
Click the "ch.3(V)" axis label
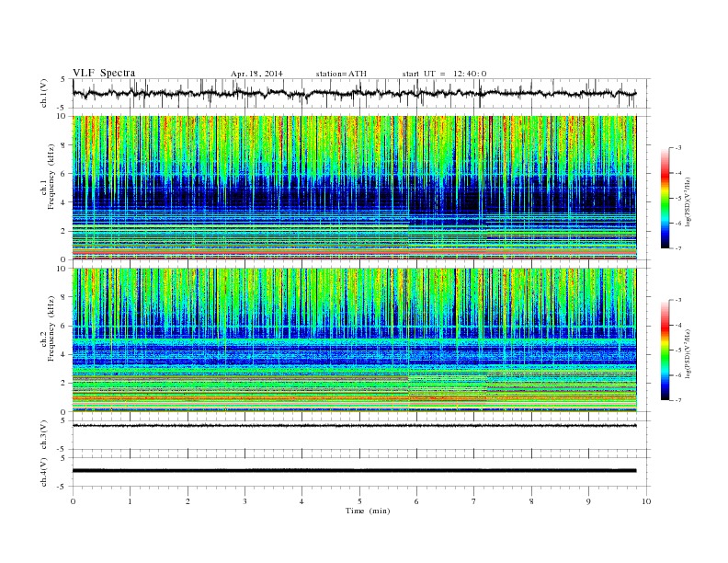pyautogui.click(x=44, y=435)
